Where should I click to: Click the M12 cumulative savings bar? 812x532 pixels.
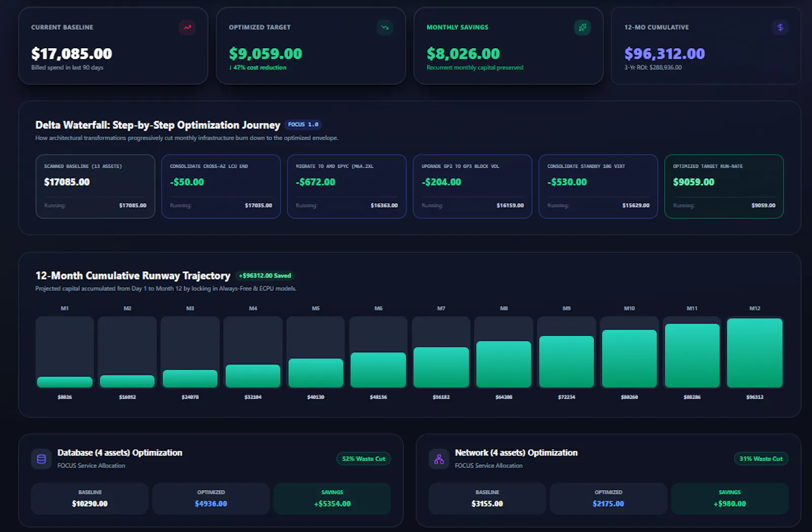[x=755, y=353]
